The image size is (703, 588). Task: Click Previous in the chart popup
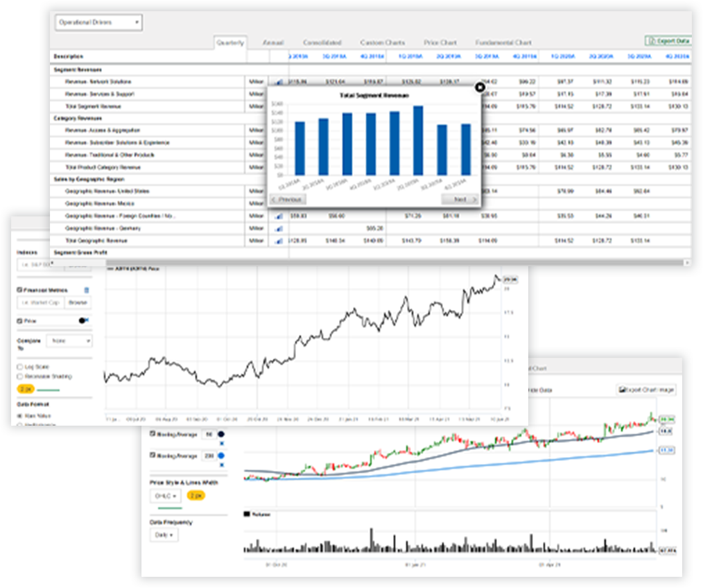click(288, 200)
